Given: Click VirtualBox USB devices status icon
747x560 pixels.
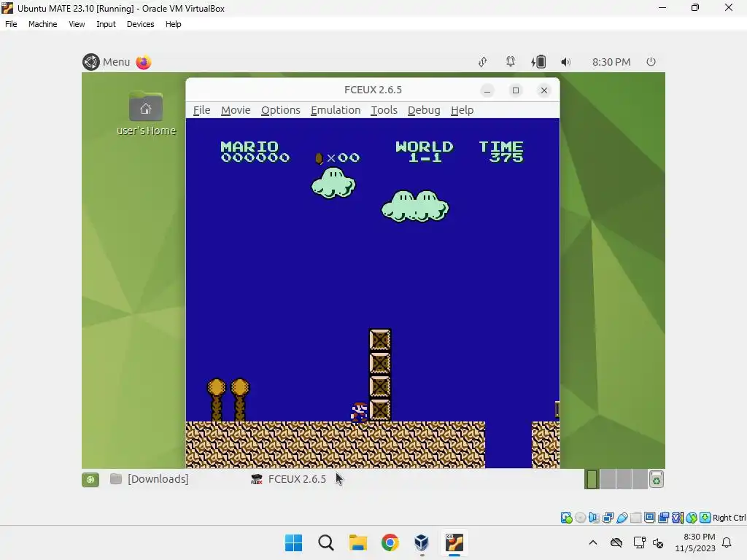Looking at the screenshot, I should [x=622, y=518].
